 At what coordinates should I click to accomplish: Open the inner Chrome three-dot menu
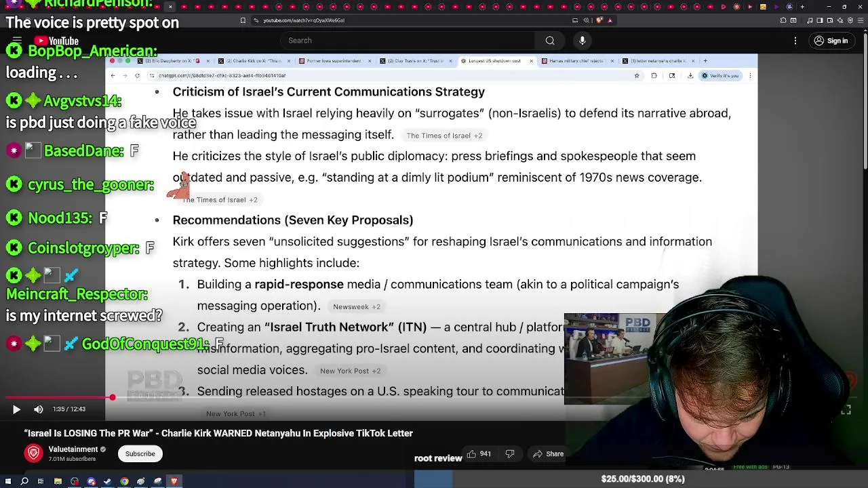tap(750, 75)
